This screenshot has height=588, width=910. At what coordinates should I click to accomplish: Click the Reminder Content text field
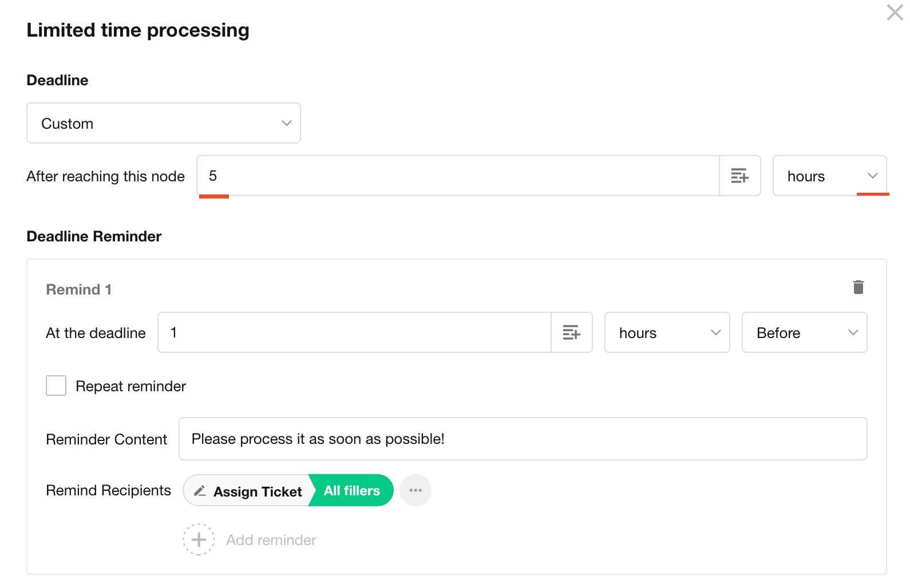[x=523, y=439]
